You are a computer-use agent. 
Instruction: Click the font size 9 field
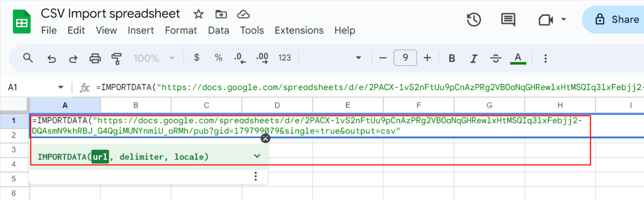click(x=405, y=58)
